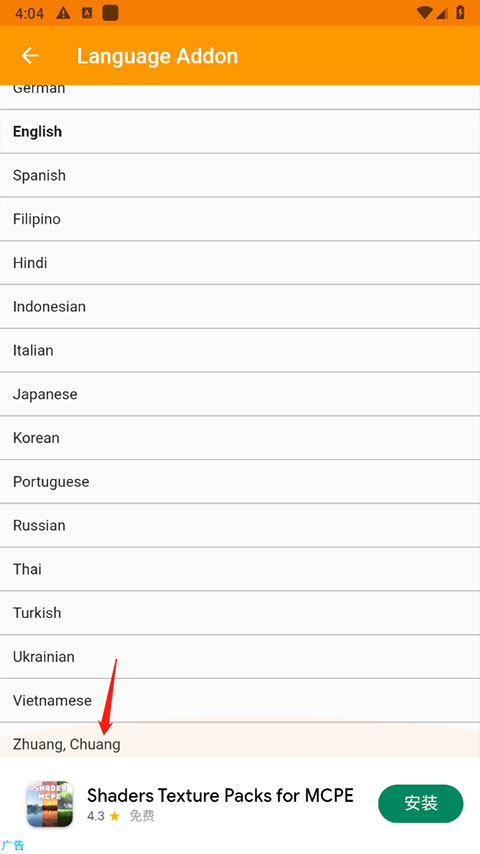Tap the back arrow icon
The height and width of the screenshot is (854, 480).
(30, 56)
